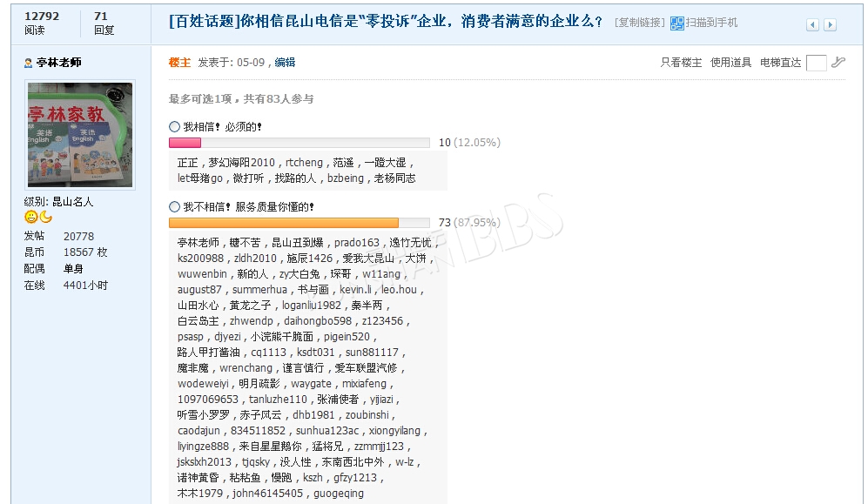Click the smiley face level badge

pos(30,217)
